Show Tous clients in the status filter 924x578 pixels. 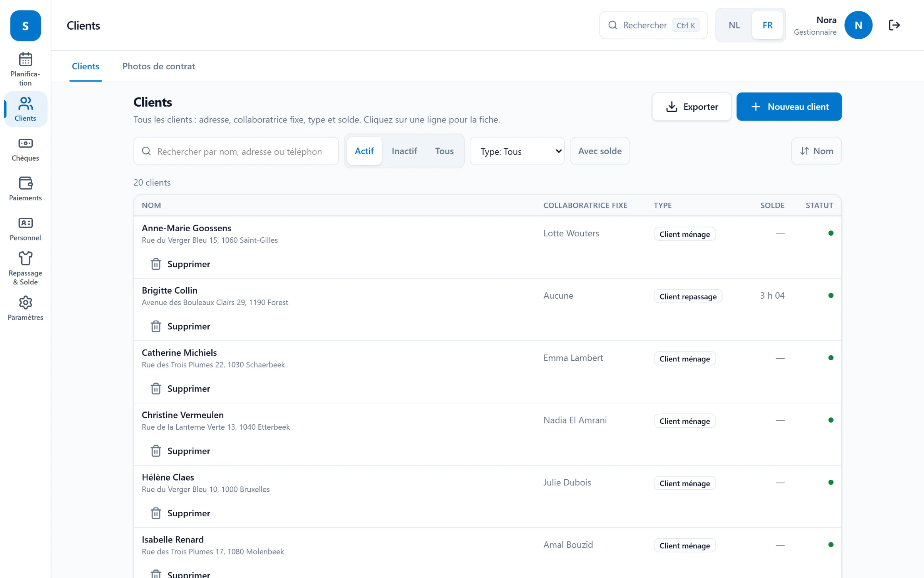click(444, 151)
